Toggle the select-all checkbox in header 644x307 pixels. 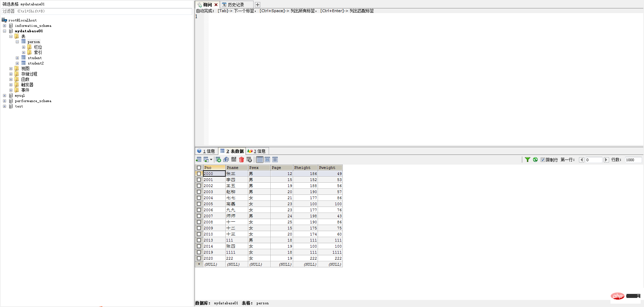[x=199, y=168]
